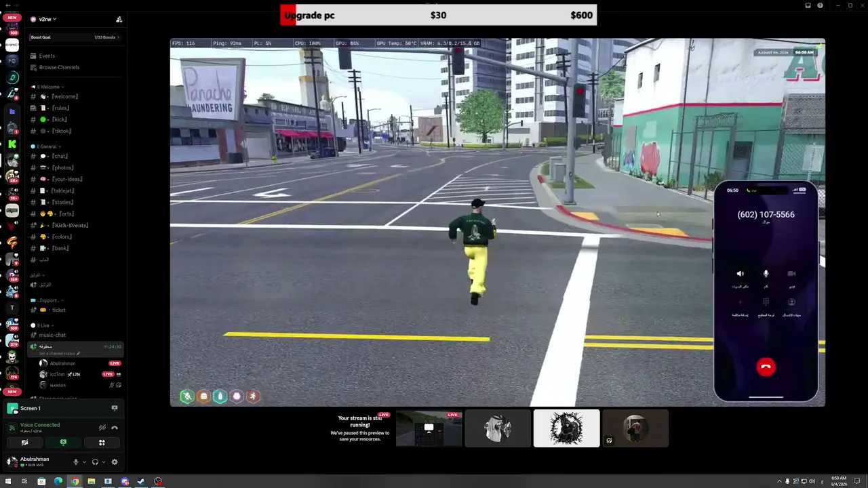Open the activities launcher button

pos(102,443)
